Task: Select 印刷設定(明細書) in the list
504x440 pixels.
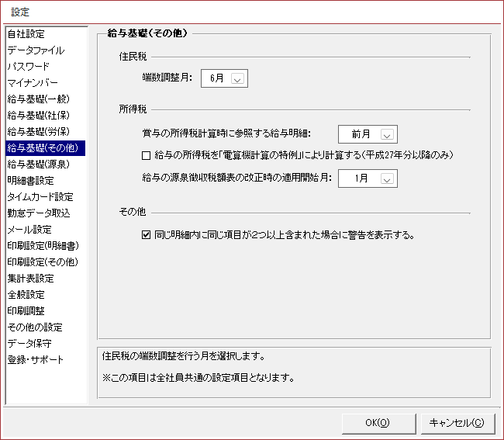Action: pos(42,246)
